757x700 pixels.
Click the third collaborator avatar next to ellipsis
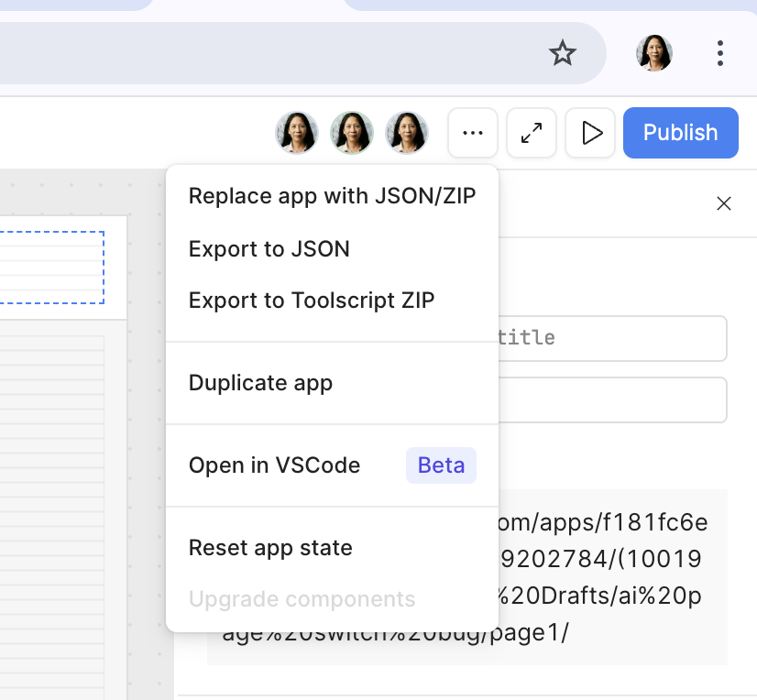pyautogui.click(x=407, y=133)
